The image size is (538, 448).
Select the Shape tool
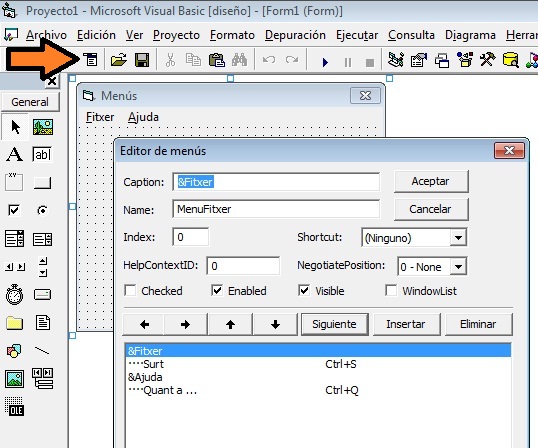pos(14,351)
